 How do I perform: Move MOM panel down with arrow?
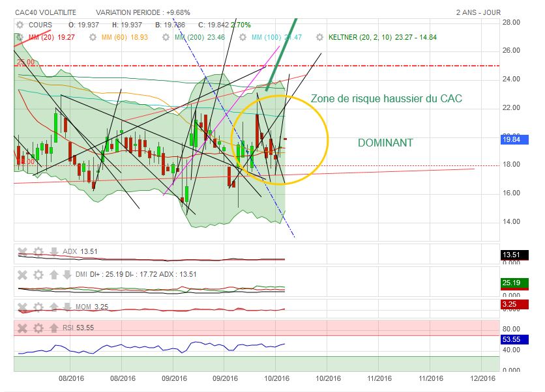pos(67,307)
